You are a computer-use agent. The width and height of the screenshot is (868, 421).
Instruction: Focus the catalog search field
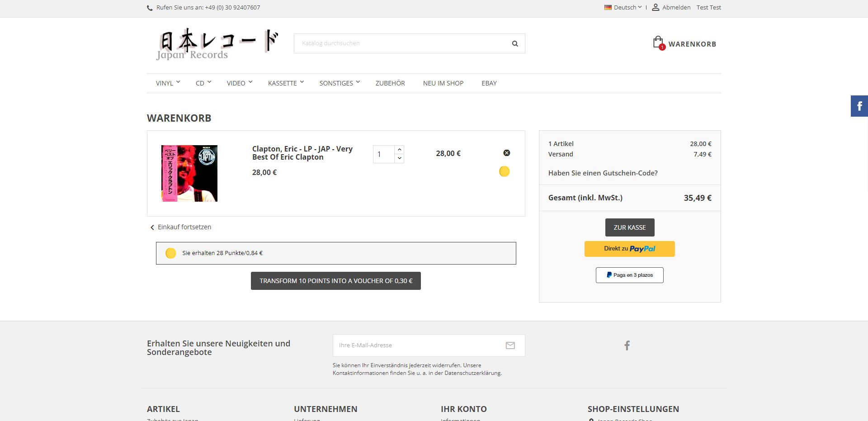[402, 43]
